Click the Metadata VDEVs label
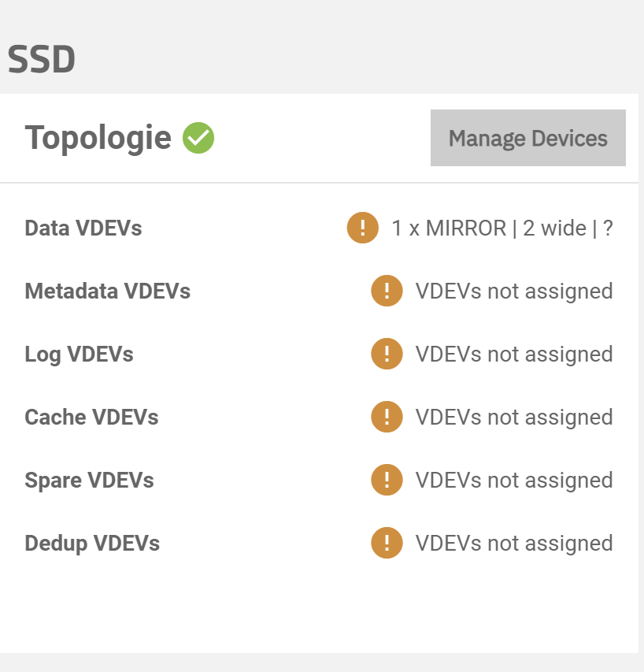The image size is (644, 672). click(108, 291)
